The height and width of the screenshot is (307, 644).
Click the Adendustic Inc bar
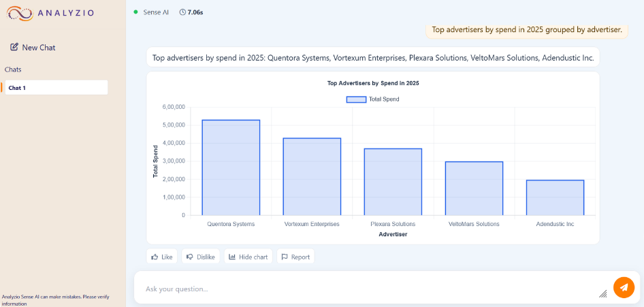point(555,197)
